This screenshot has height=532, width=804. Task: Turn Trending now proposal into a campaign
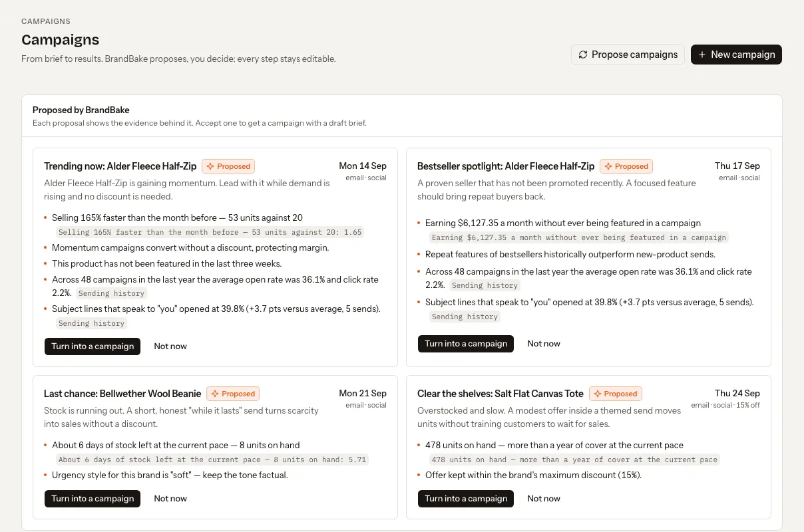tap(93, 346)
